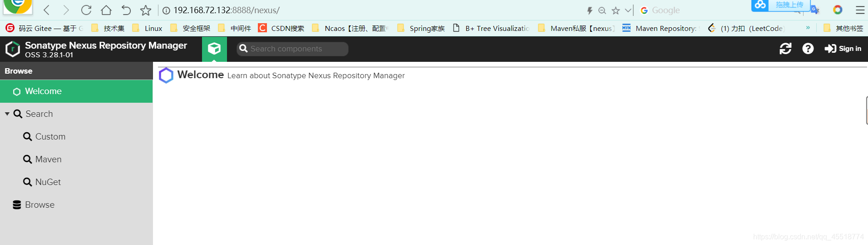Open the 力扣 LeetCode bookmark
Viewport: 868px width, 245px height.
[746, 28]
